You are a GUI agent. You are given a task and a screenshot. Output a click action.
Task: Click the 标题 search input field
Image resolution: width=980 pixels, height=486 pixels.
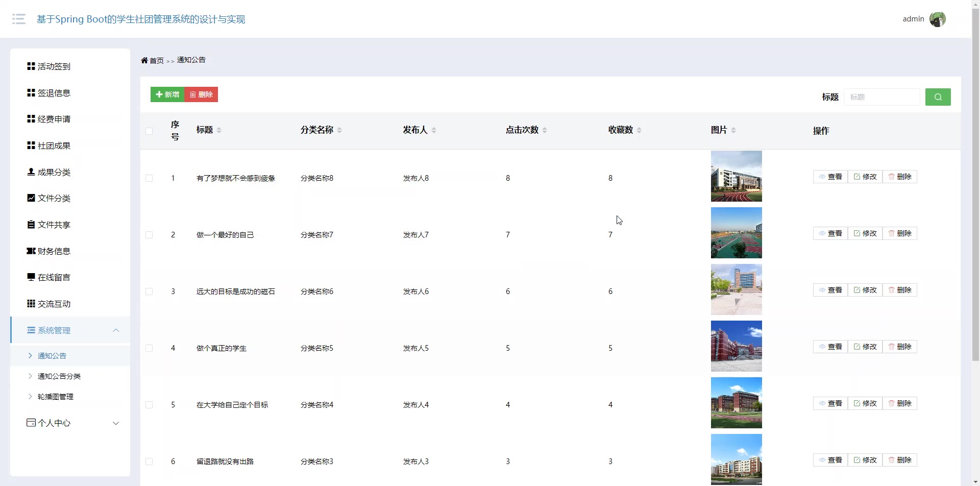[x=881, y=97]
